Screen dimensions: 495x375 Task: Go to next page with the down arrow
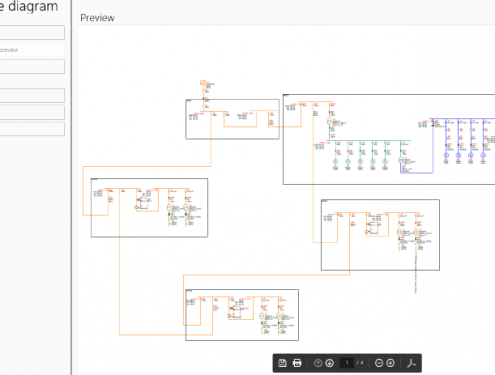(330, 363)
